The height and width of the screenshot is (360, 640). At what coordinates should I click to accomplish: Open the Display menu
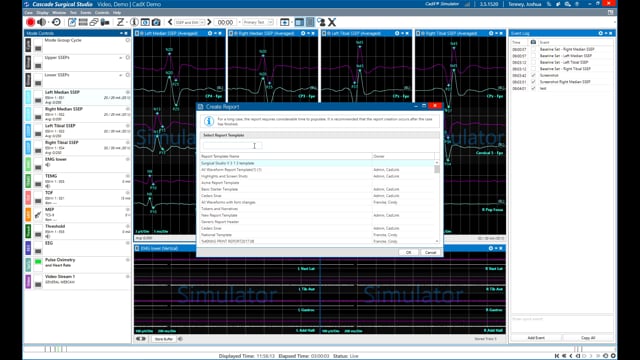click(42, 13)
